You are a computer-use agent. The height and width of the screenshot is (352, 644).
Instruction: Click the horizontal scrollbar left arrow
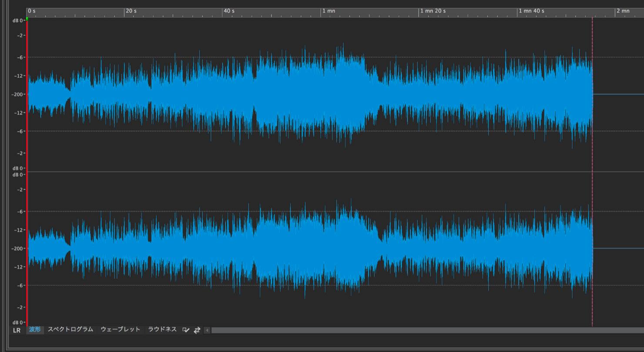207,330
